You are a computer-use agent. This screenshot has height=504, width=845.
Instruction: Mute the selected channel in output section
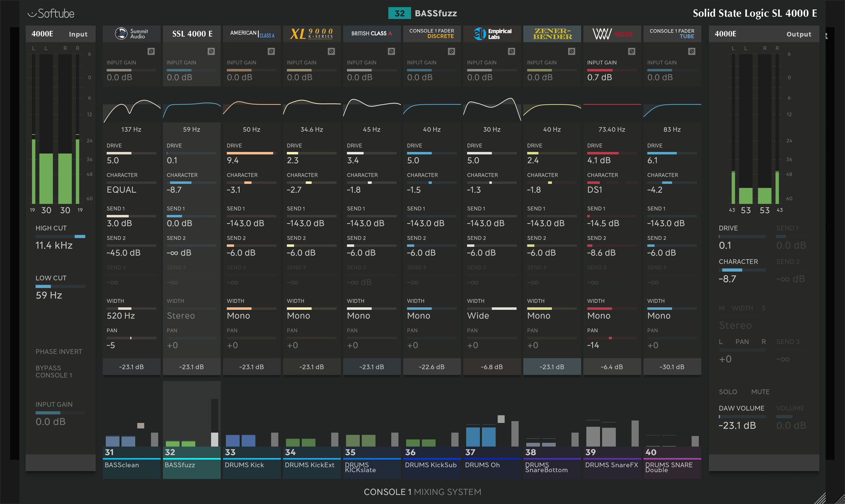point(760,392)
